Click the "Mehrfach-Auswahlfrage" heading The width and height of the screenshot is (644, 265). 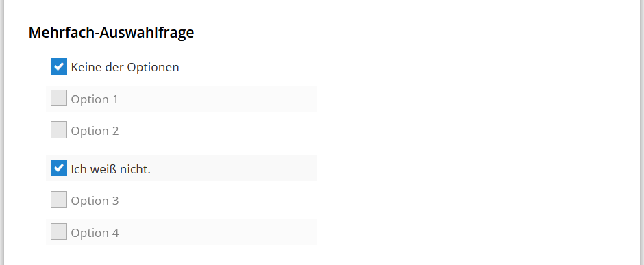[x=111, y=33]
